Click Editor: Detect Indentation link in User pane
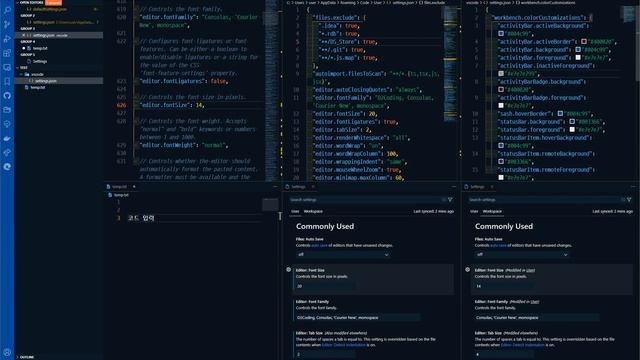640x360 pixels. (344, 345)
